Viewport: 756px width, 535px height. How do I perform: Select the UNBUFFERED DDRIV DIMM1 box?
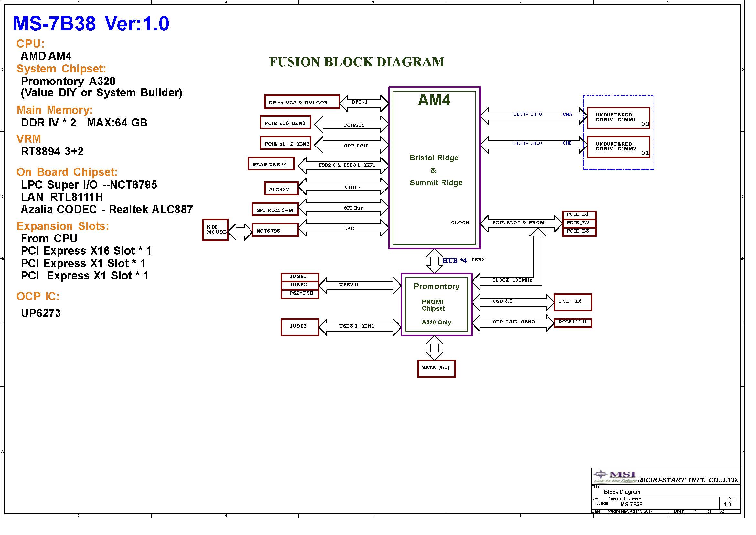click(618, 118)
